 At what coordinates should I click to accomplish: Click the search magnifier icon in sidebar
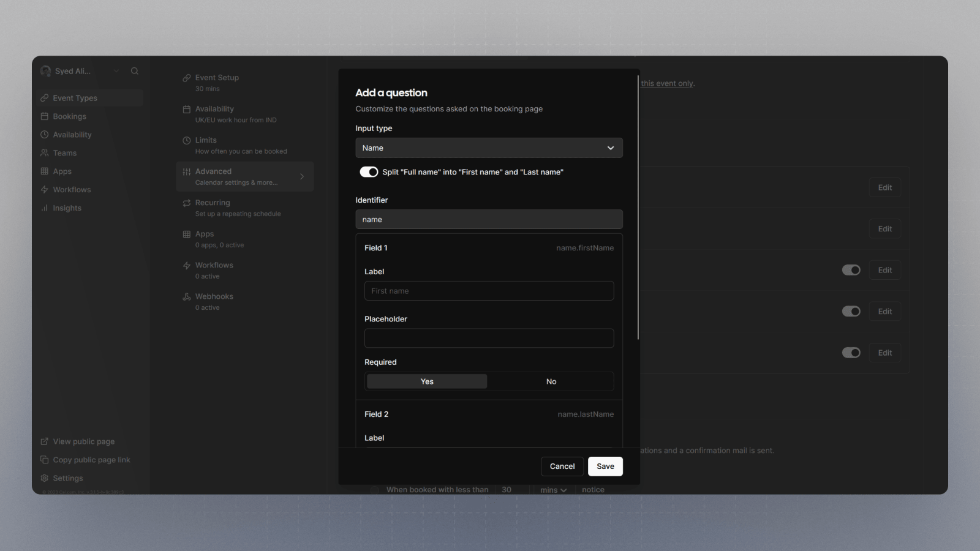(135, 71)
